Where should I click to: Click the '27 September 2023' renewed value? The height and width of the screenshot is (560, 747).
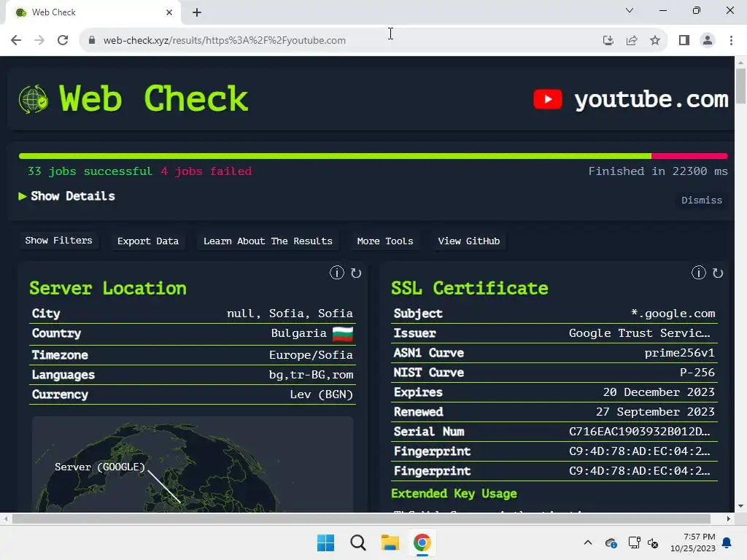(655, 412)
